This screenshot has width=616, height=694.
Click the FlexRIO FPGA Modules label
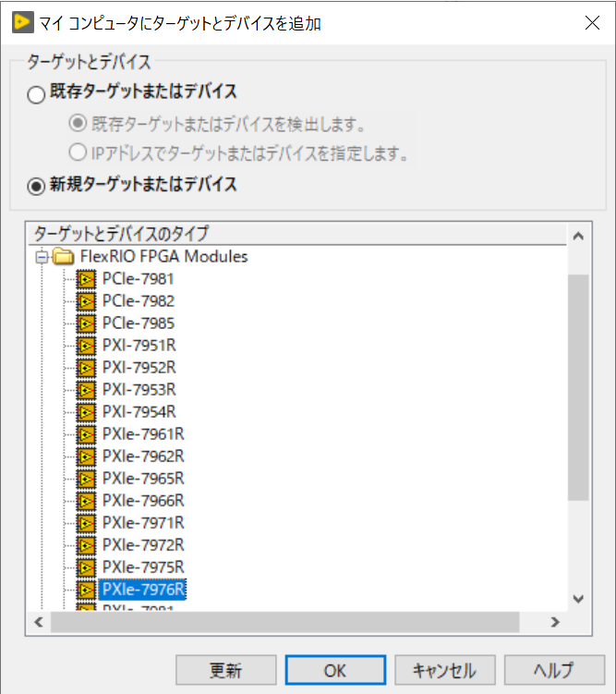point(164,256)
